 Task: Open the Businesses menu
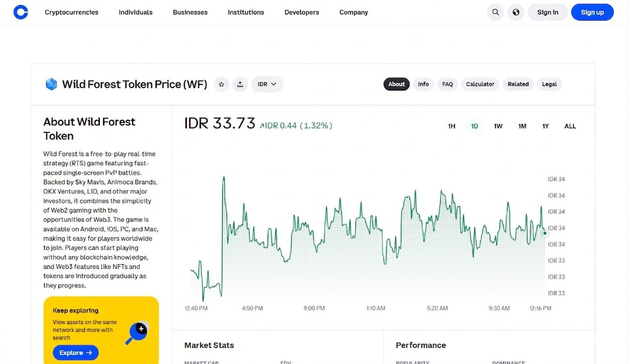click(190, 12)
